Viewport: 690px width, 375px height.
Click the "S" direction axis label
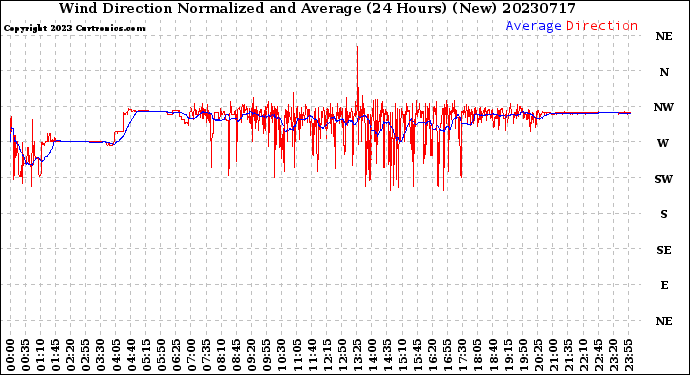pyautogui.click(x=664, y=214)
